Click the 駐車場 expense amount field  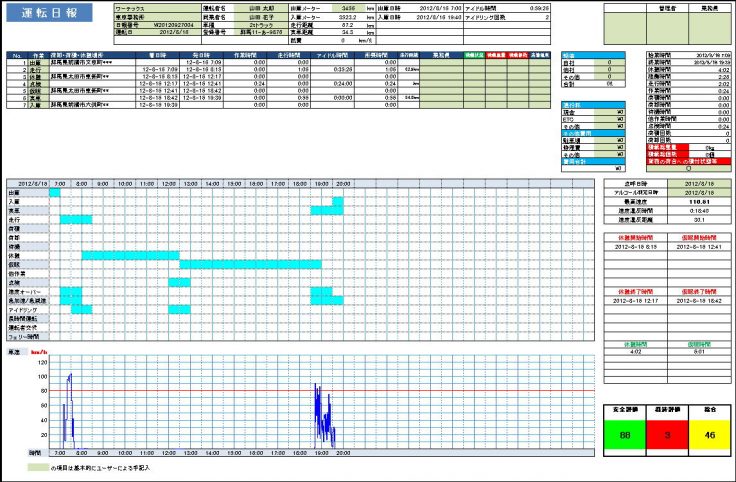tap(608, 141)
